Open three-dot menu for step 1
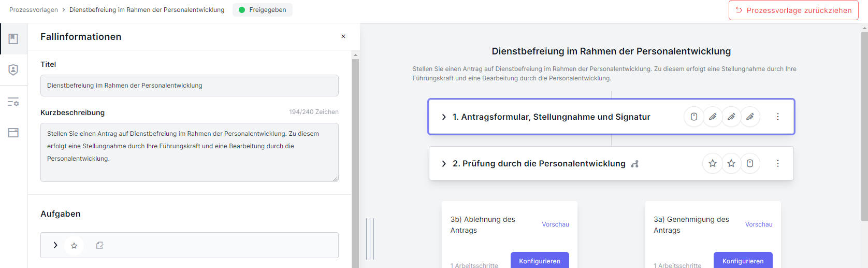Viewport: 868px width, 268px height. 778,117
